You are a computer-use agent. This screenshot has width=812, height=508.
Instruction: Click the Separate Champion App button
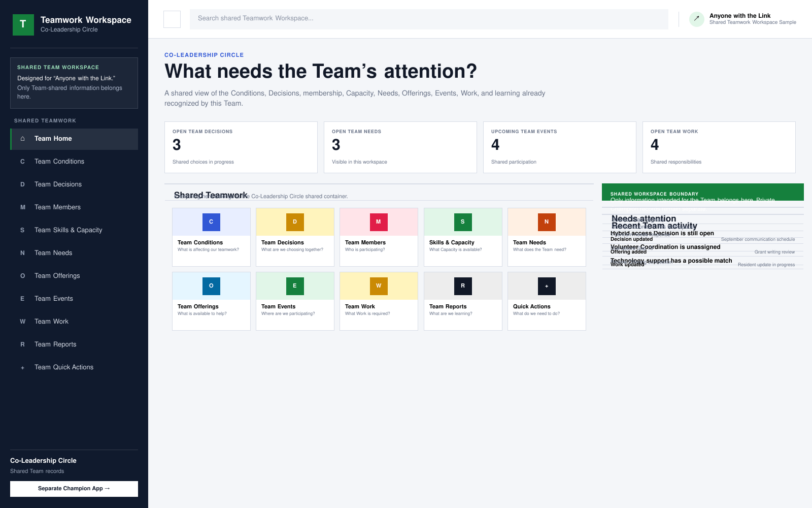[x=74, y=489]
